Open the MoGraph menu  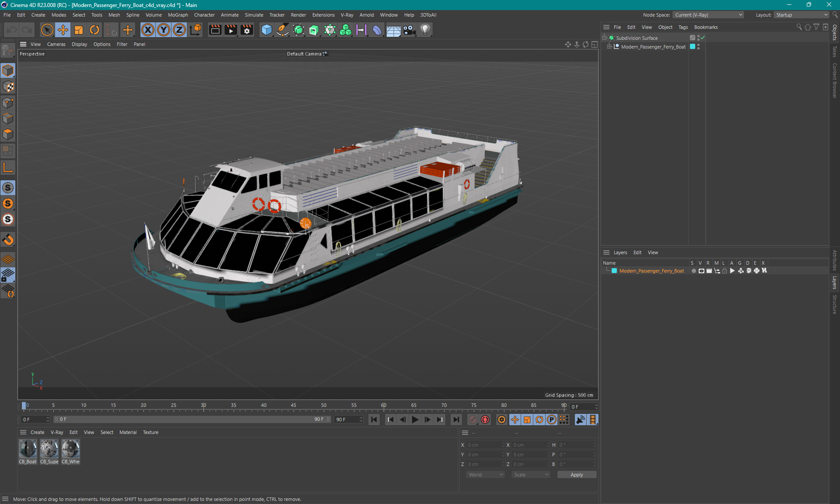[178, 15]
